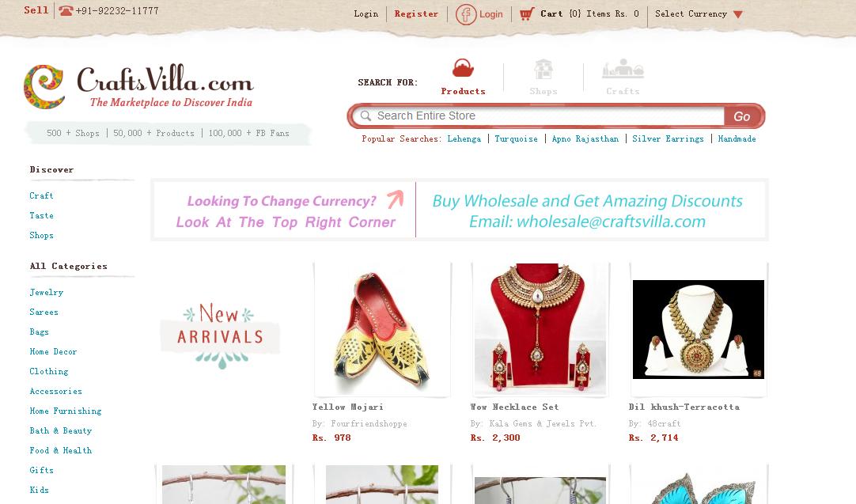Open the Silver Earrings popular search

click(x=668, y=138)
